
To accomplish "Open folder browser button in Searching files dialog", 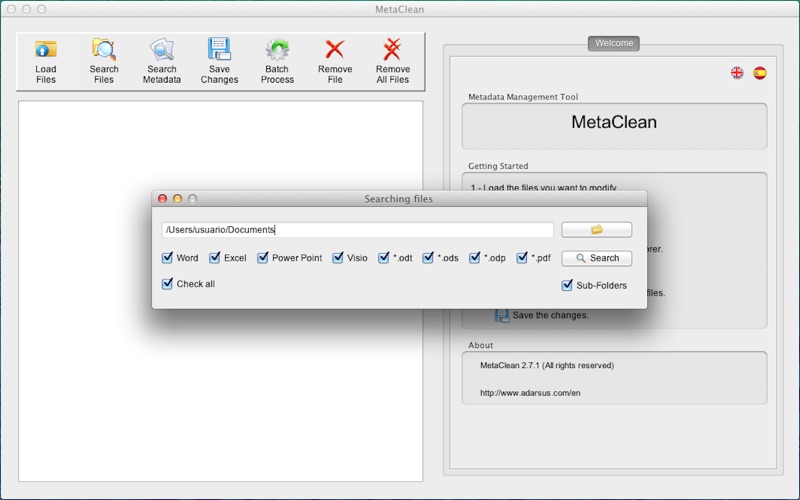I will pyautogui.click(x=596, y=230).
